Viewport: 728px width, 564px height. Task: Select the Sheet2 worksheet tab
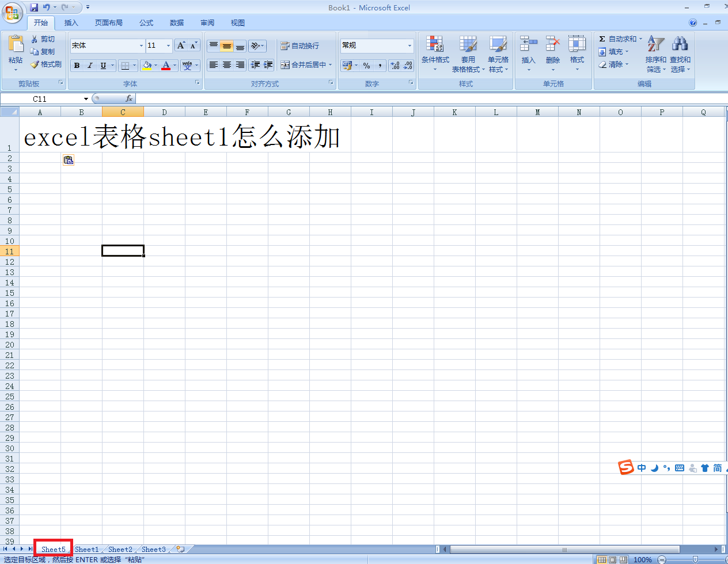119,549
